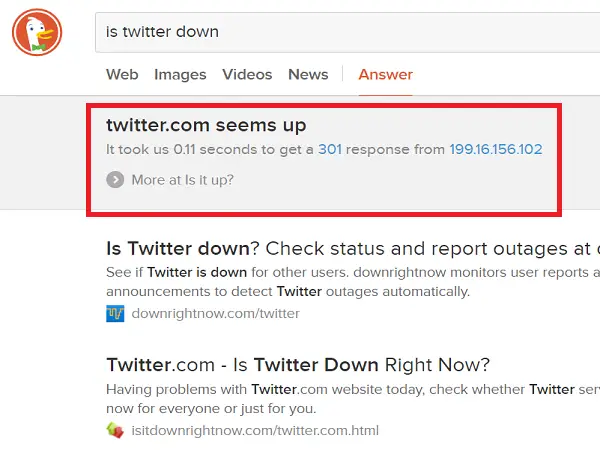
Task: Click the DuckDuckGo duck logo
Action: pos(37,32)
